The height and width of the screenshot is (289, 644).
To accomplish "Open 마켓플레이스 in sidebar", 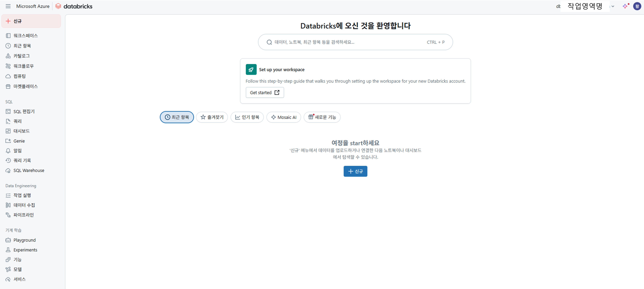I will coord(31,86).
